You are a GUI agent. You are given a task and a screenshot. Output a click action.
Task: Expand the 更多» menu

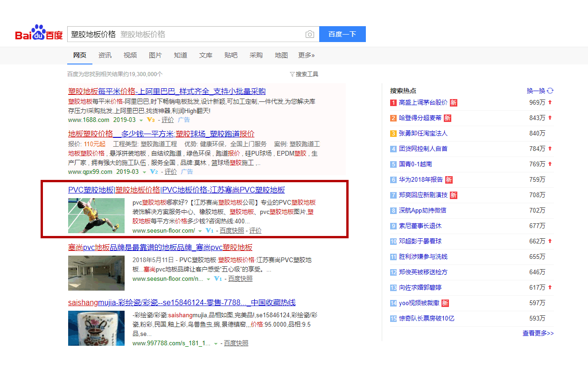(307, 55)
